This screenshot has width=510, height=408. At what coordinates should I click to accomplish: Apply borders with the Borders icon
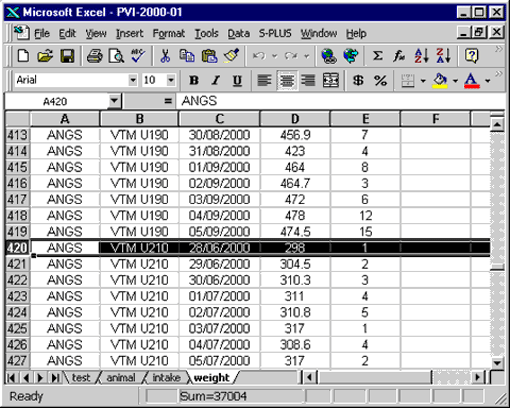[x=407, y=80]
